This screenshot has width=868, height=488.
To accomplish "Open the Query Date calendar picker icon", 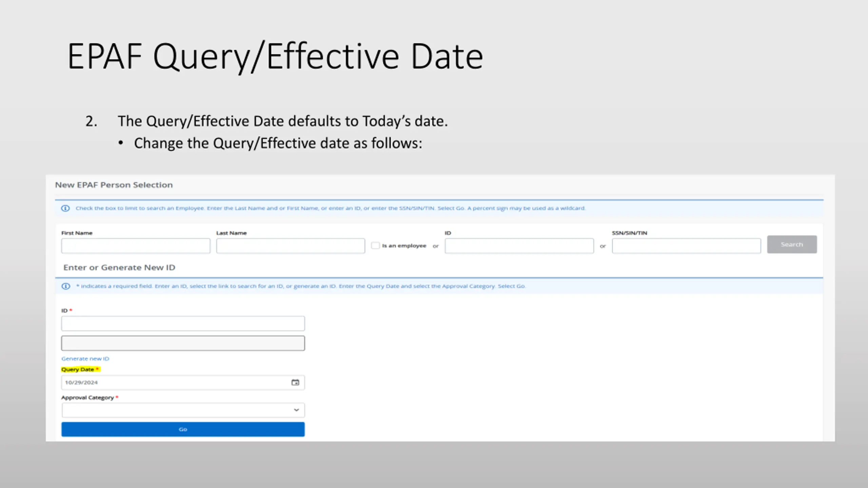I will pos(295,382).
